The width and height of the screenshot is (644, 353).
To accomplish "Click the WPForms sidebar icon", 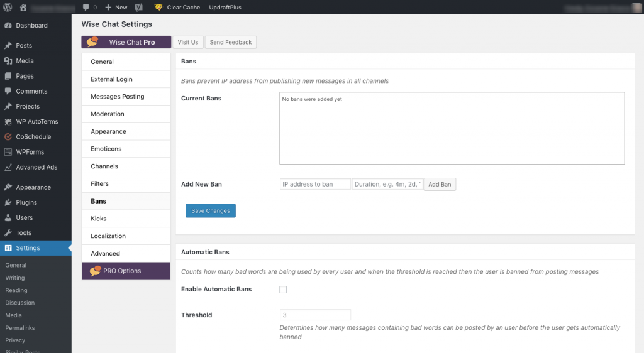I will pyautogui.click(x=8, y=152).
